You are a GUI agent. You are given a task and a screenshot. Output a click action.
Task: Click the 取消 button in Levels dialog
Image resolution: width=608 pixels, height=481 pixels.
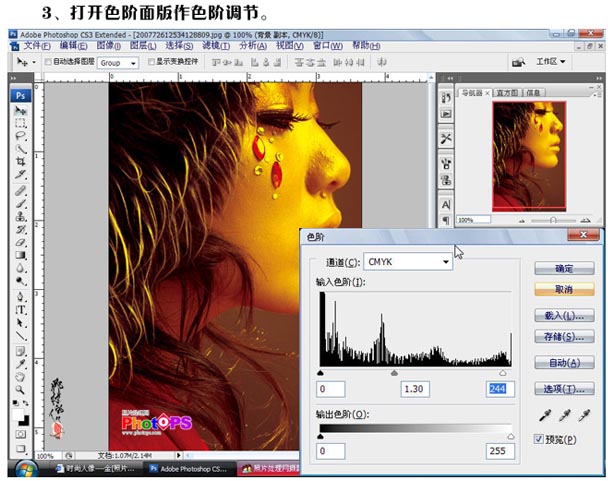click(x=564, y=289)
